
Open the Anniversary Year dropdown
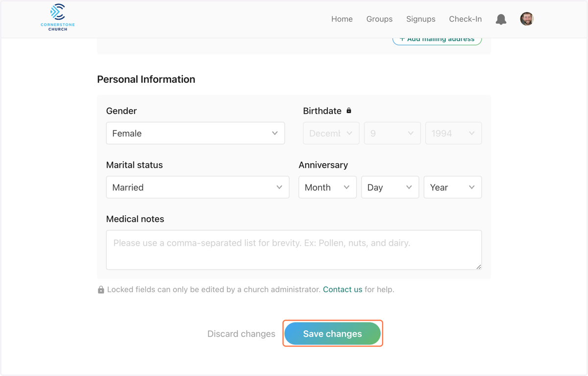(x=453, y=187)
